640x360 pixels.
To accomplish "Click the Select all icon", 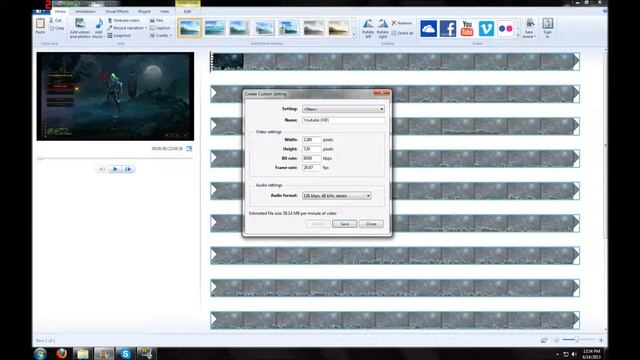I will click(x=394, y=33).
